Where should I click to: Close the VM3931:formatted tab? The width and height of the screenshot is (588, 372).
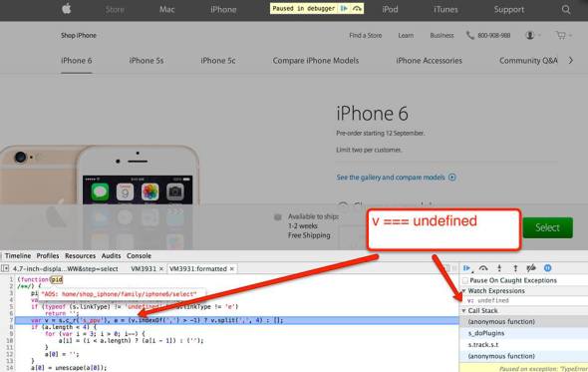pyautogui.click(x=232, y=268)
